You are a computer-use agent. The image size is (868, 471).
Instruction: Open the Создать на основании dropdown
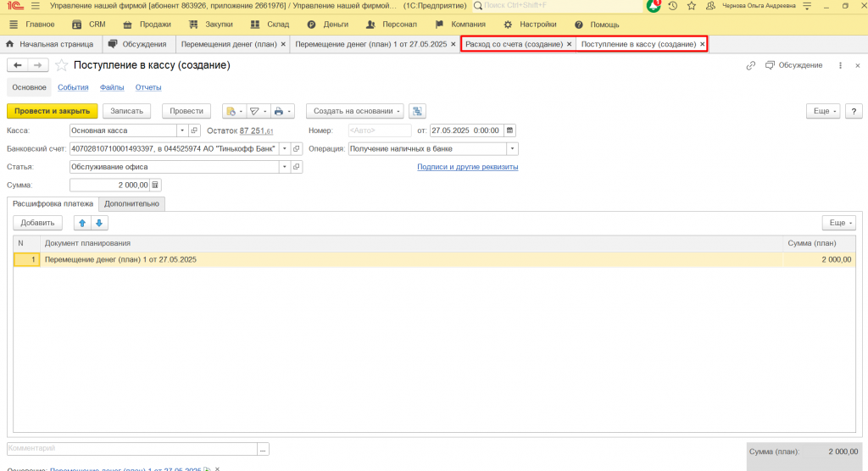click(x=355, y=111)
